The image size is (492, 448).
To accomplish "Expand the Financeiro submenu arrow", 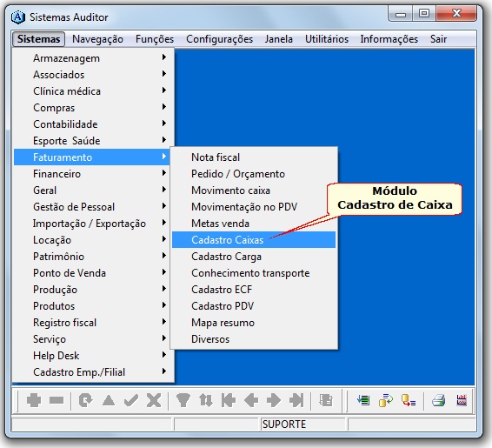I will (163, 173).
